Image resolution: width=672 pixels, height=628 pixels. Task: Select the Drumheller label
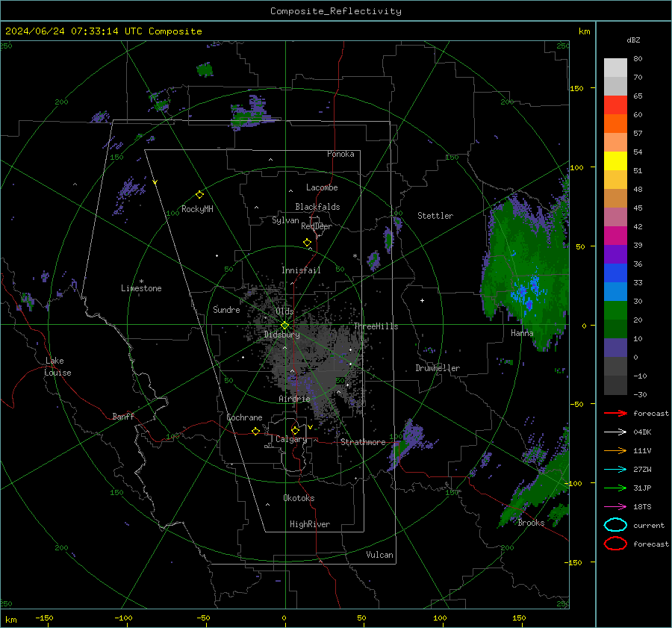pos(438,368)
